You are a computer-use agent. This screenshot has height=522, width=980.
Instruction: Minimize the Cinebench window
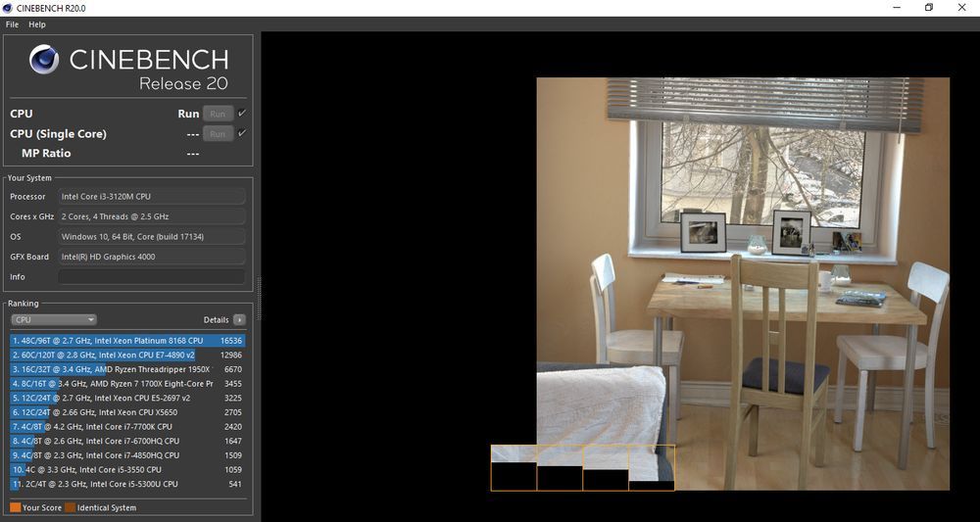(897, 8)
